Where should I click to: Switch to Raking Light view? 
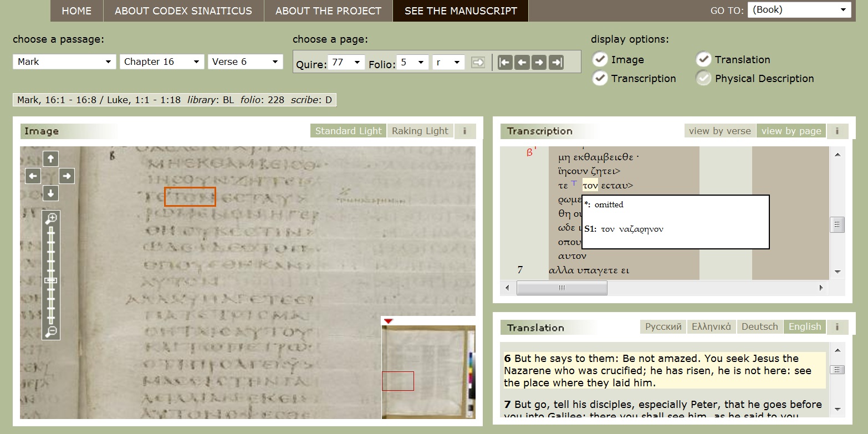click(420, 131)
